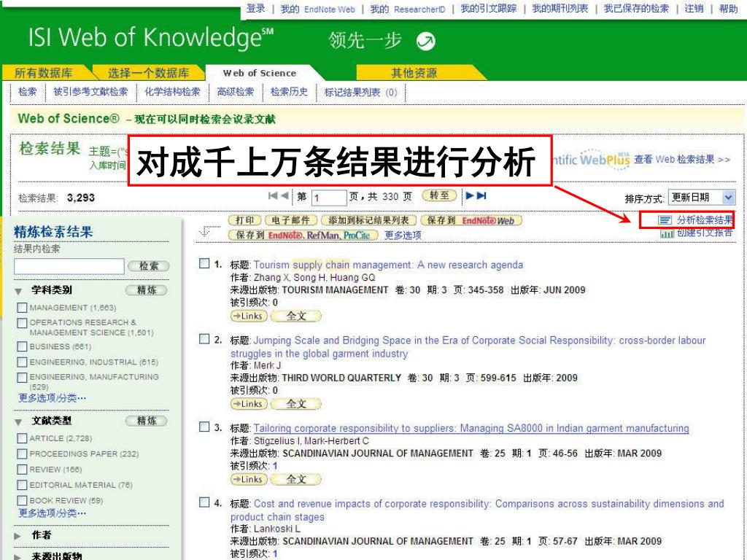
Task: Switch to the 所有数据库 tab
Action: 43,73
